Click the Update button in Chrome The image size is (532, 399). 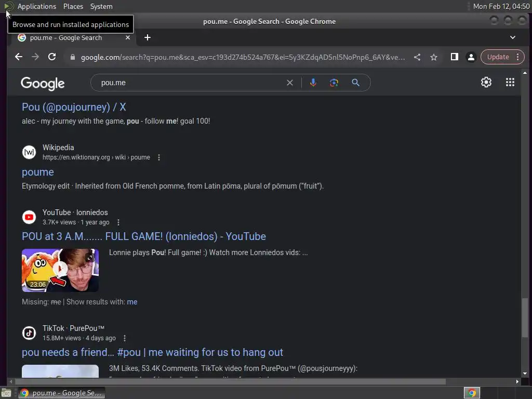tap(498, 57)
